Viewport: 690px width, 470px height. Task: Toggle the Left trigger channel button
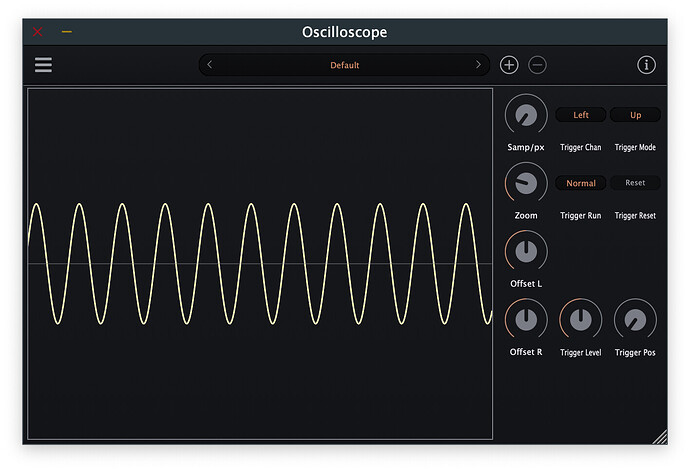click(x=581, y=115)
